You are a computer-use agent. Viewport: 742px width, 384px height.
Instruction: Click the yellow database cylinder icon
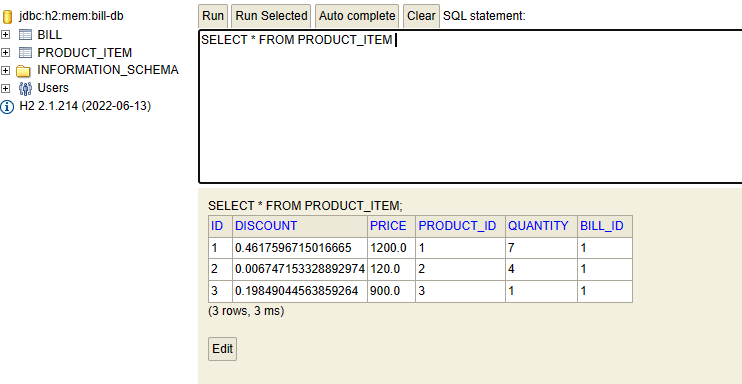click(7, 17)
